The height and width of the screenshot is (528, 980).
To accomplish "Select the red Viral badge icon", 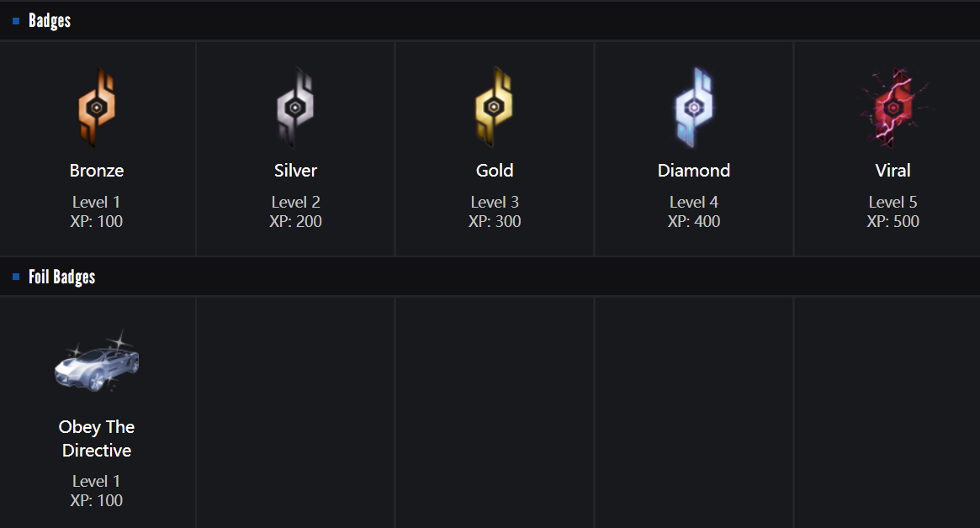I will click(x=893, y=107).
